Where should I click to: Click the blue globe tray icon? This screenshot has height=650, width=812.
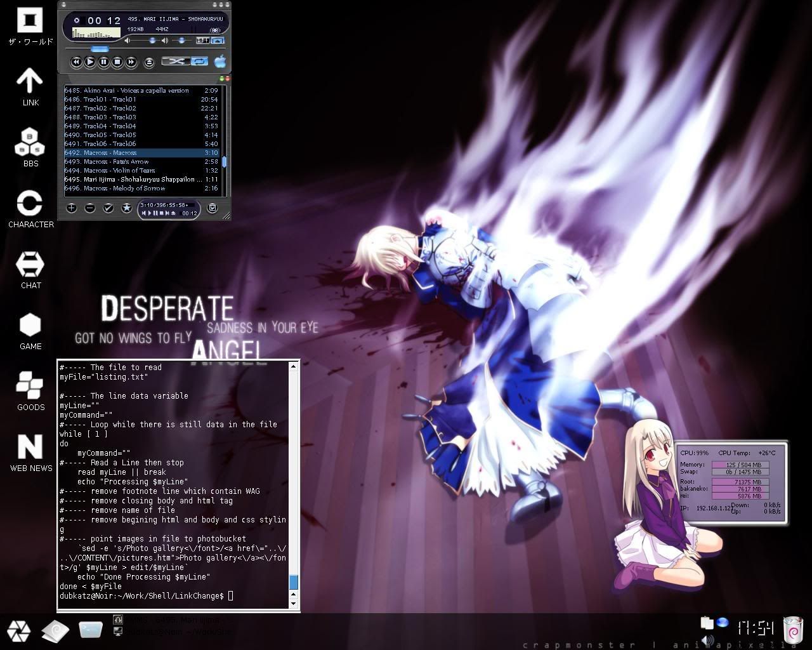coord(722,622)
